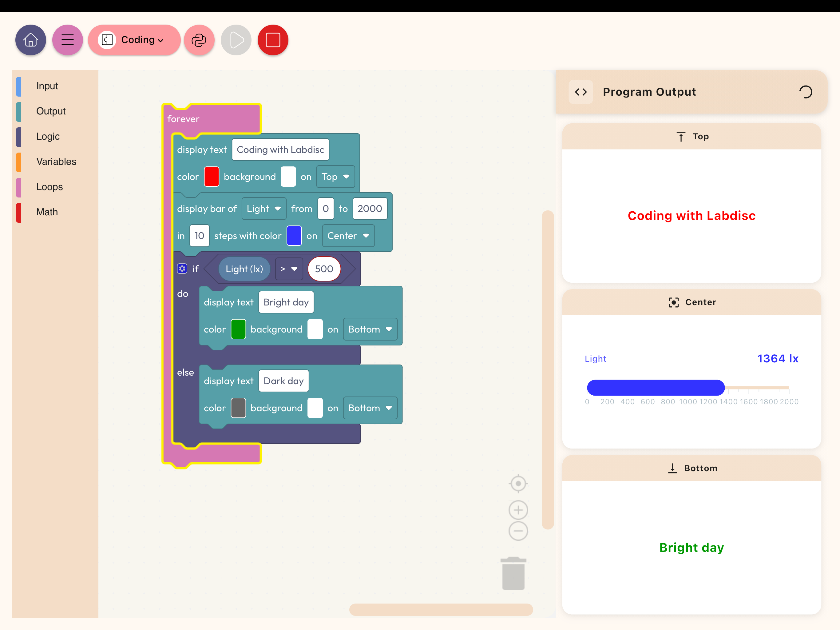Image resolution: width=840 pixels, height=630 pixels.
Task: Click the 'Light' label in Center panel
Action: [595, 359]
